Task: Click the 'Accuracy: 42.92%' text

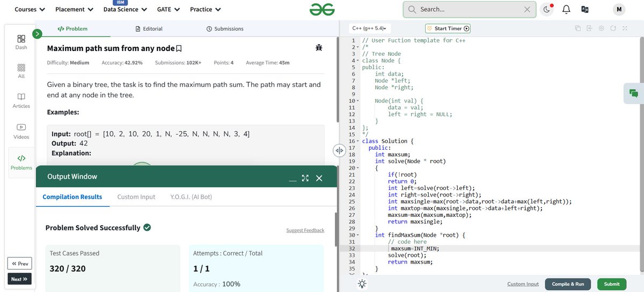Action: [x=122, y=63]
